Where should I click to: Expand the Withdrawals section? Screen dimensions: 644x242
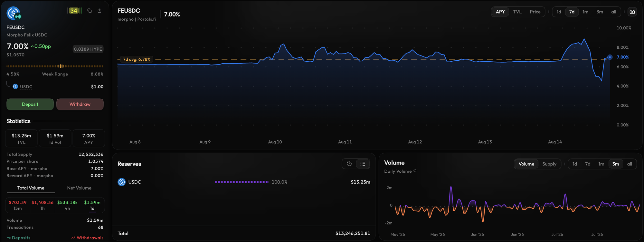pyautogui.click(x=87, y=238)
